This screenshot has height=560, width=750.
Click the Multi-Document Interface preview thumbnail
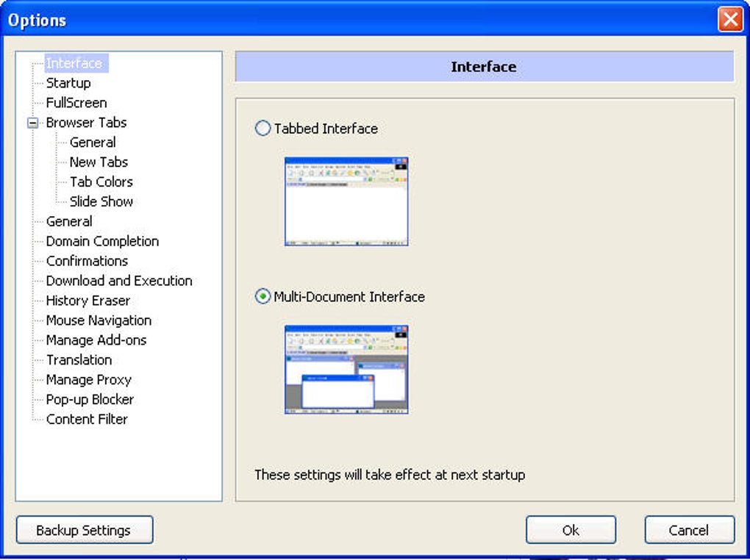346,370
